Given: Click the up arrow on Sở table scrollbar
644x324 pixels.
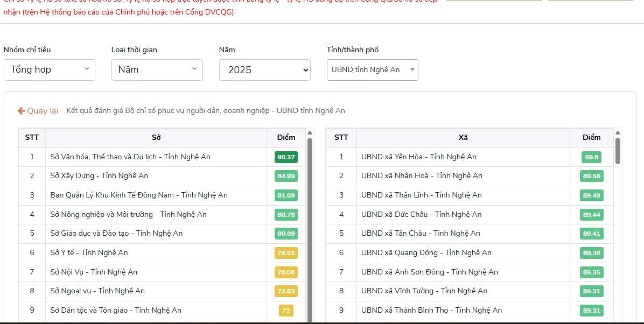Looking at the screenshot, I should [x=310, y=132].
